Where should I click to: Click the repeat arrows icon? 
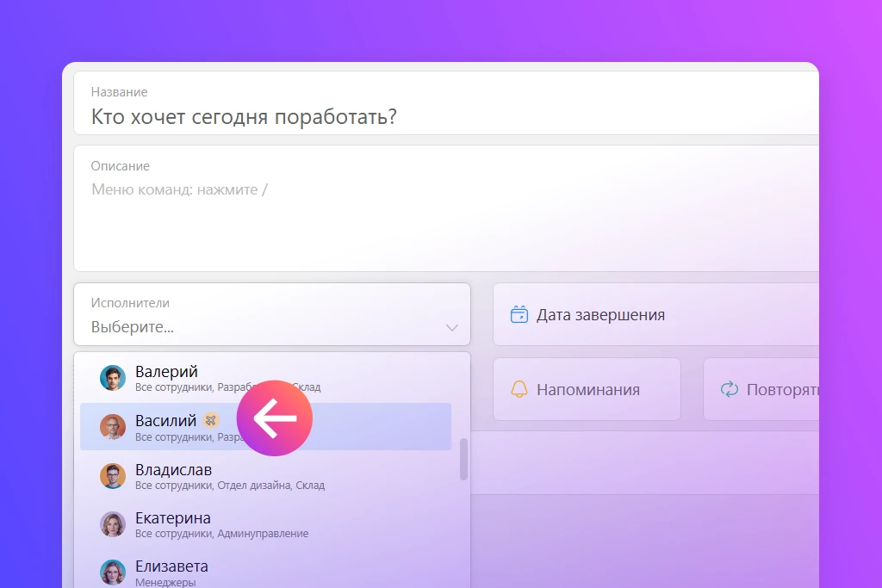pyautogui.click(x=730, y=389)
